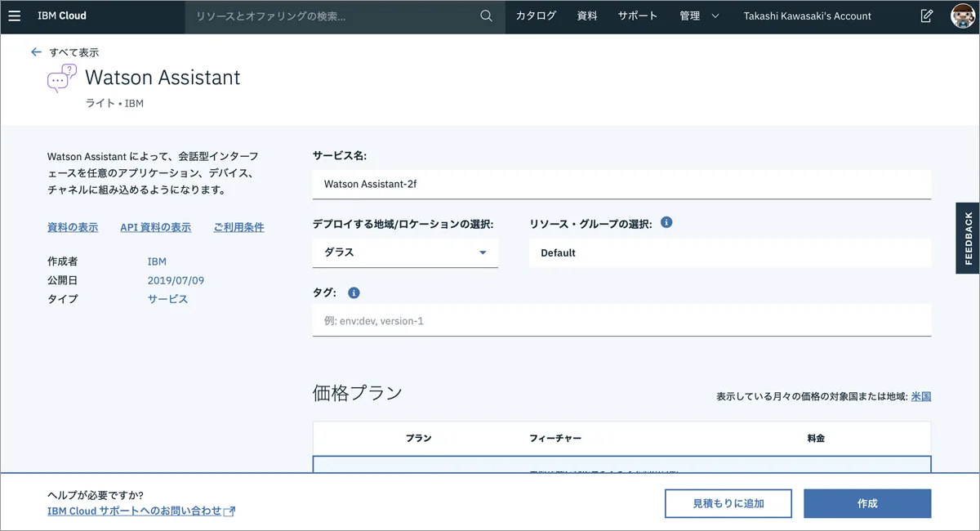The width and height of the screenshot is (980, 531).
Task: Open the API 資料の表示 link
Action: [x=155, y=227]
